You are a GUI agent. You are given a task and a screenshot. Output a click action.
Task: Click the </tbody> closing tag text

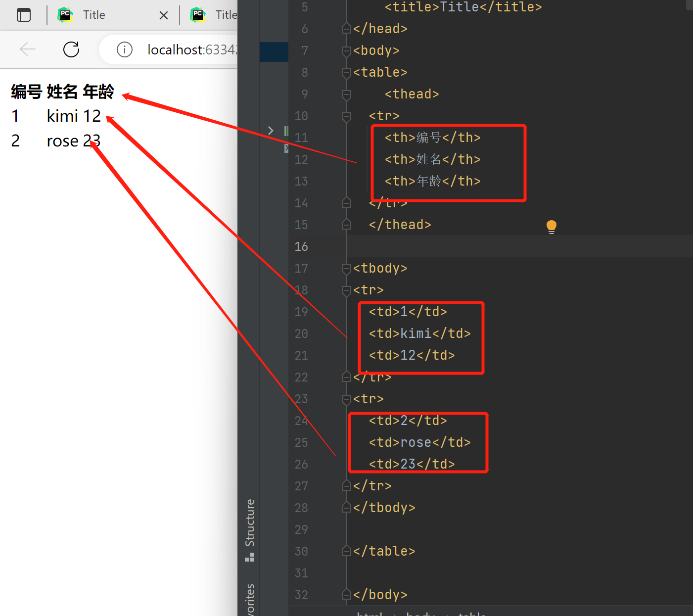384,508
